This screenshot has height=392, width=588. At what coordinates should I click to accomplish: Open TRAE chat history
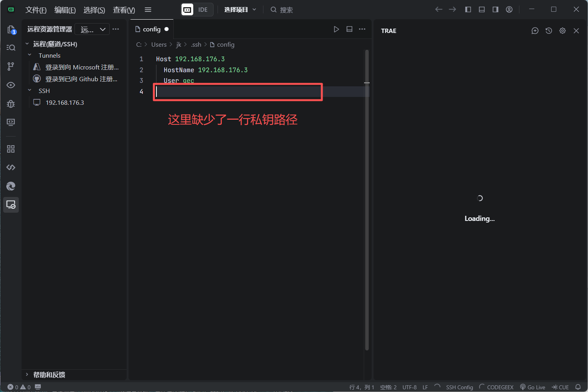point(548,31)
